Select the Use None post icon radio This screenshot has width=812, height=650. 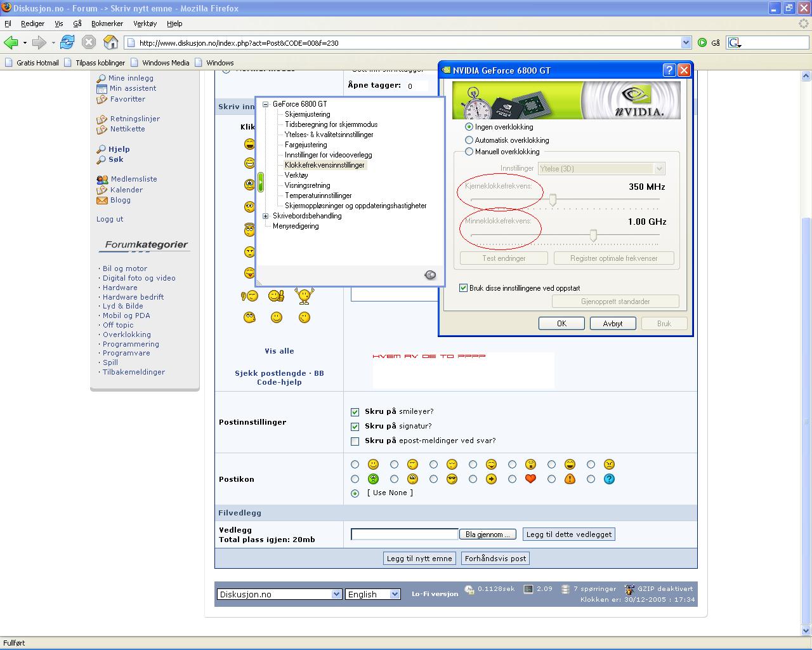pos(355,493)
